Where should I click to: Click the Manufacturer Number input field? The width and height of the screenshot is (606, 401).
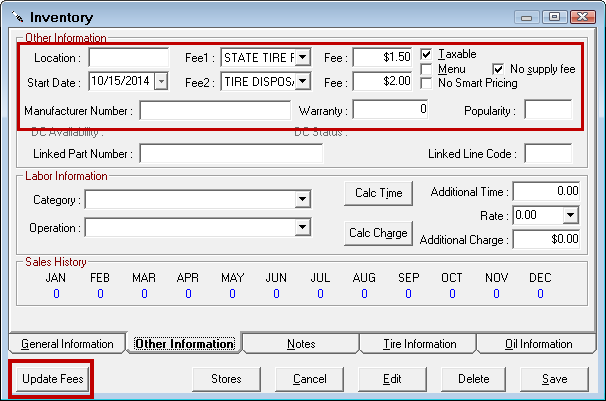pyautogui.click(x=215, y=110)
